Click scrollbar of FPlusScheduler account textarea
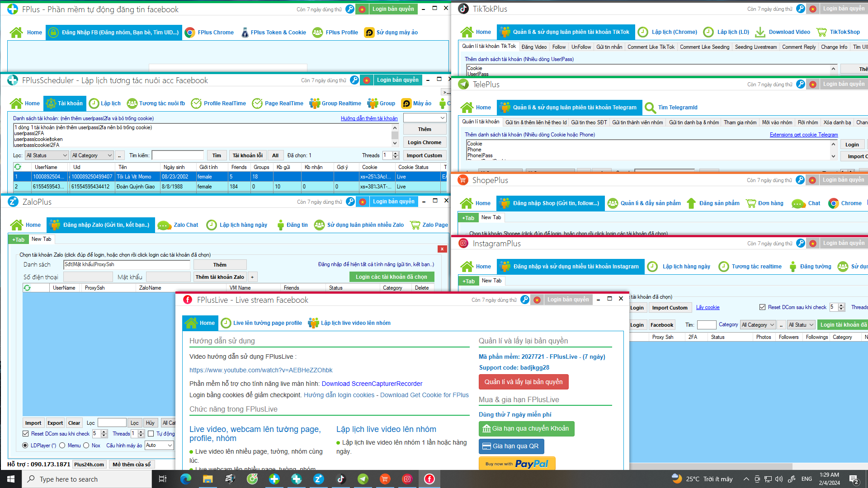 click(395, 136)
